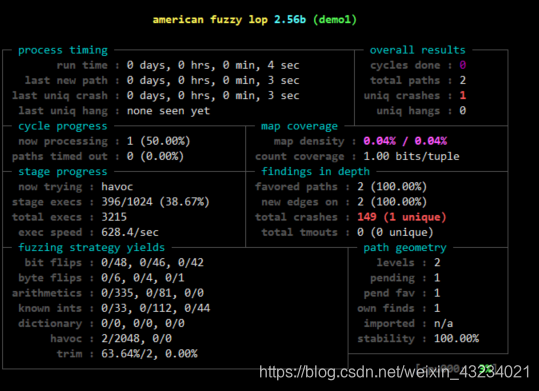Select the 'map coverage' header
This screenshot has width=539, height=391.
[x=299, y=126]
